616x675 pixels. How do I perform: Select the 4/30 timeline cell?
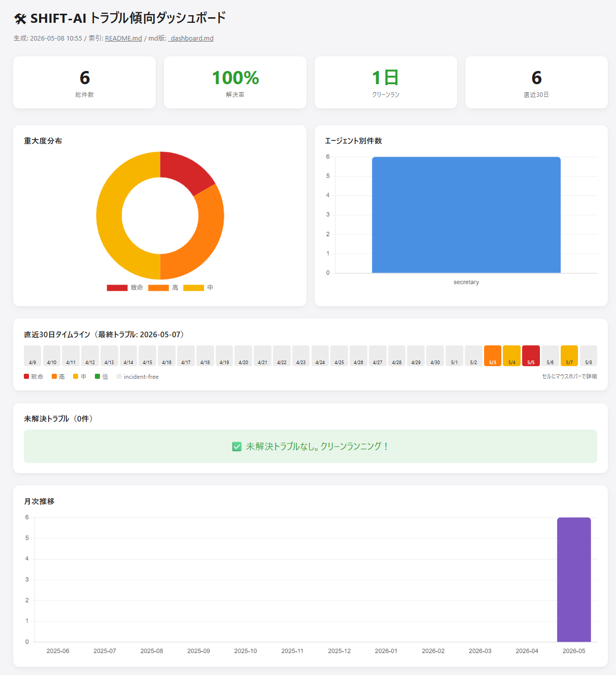pos(435,356)
